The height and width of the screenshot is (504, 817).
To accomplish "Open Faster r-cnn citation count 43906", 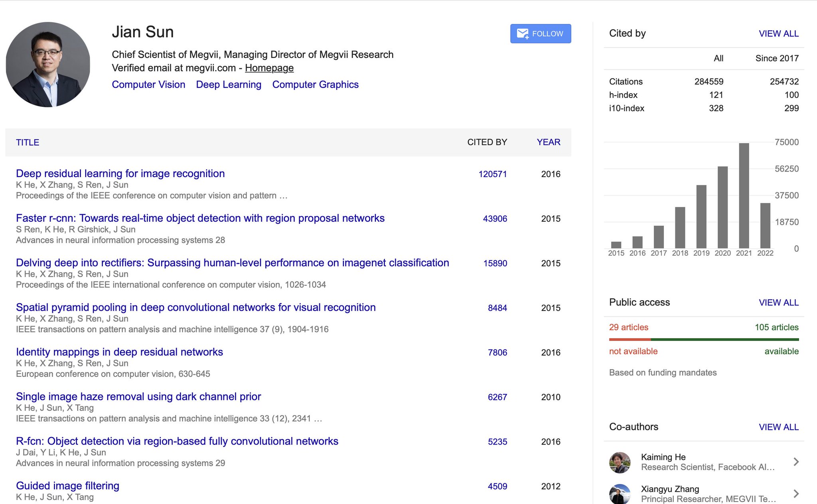I will [495, 219].
